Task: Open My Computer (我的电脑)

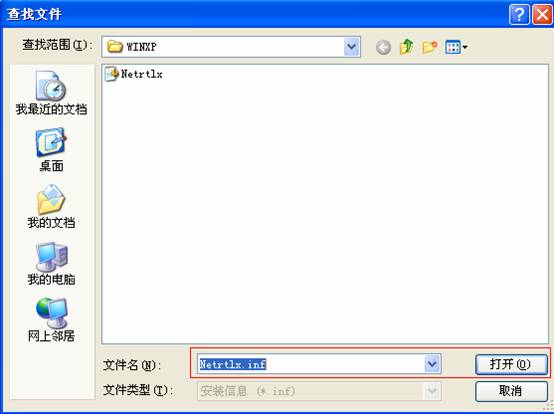Action: click(51, 264)
